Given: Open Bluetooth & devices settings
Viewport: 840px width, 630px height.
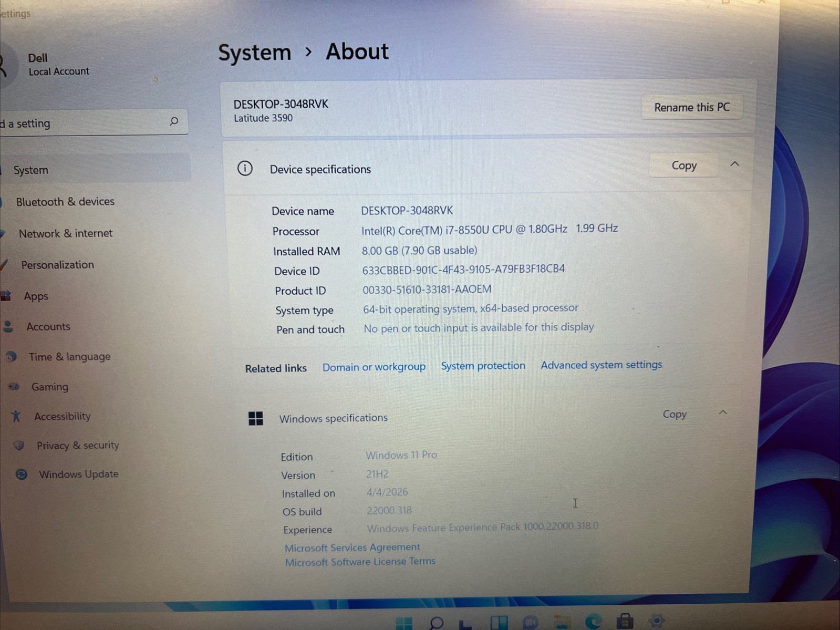Looking at the screenshot, I should tap(65, 202).
